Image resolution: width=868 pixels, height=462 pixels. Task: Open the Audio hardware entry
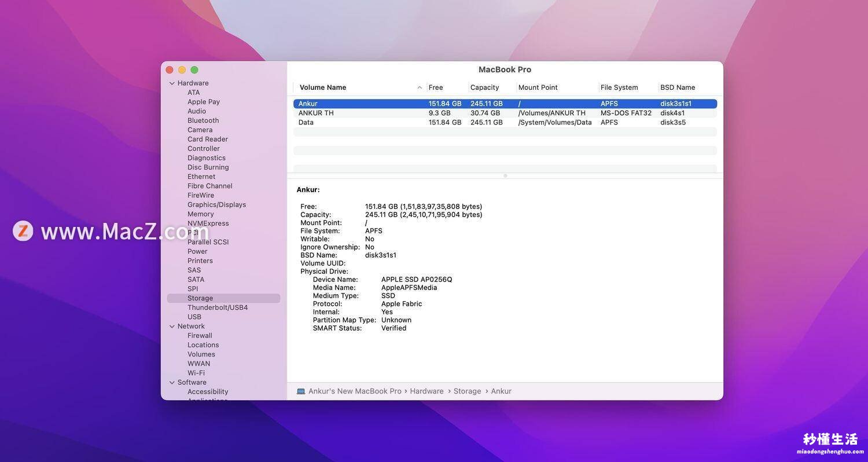click(x=196, y=111)
